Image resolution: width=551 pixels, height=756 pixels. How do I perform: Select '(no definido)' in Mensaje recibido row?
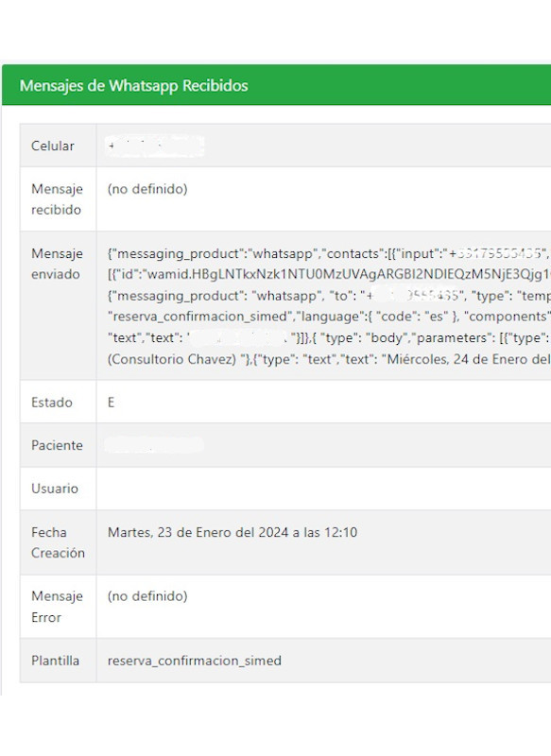point(147,189)
